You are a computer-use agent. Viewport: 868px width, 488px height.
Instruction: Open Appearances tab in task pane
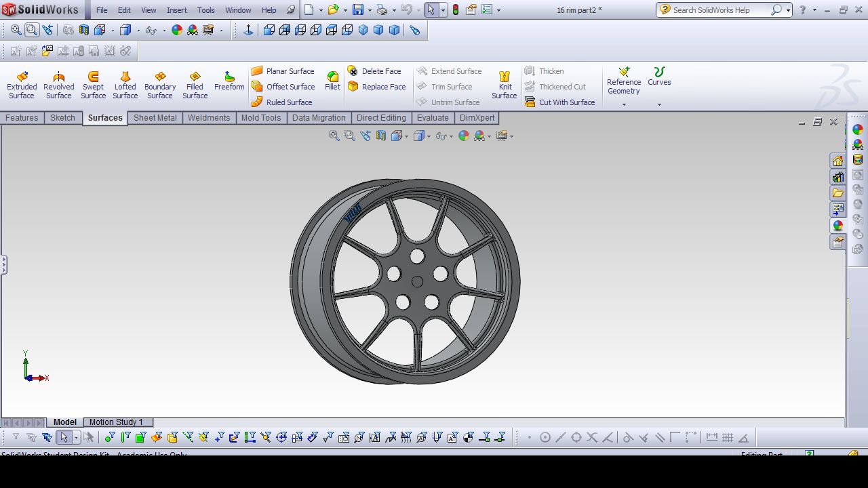838,226
